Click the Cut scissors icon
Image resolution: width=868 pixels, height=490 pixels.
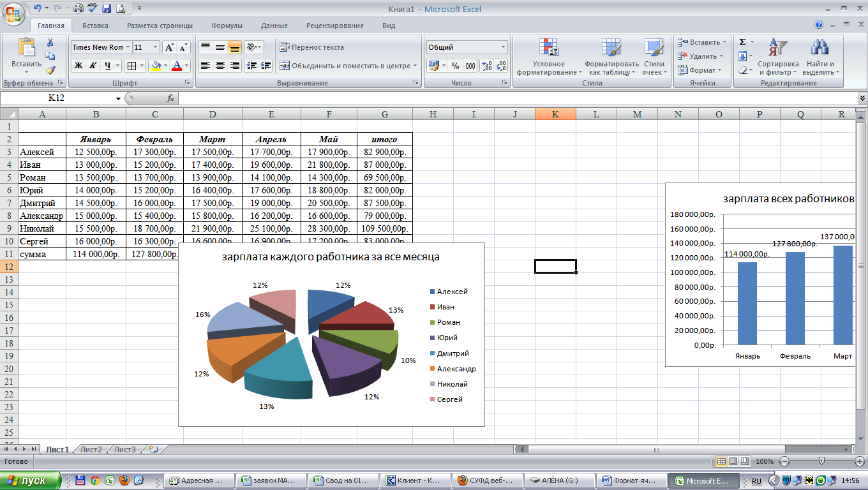pos(50,42)
